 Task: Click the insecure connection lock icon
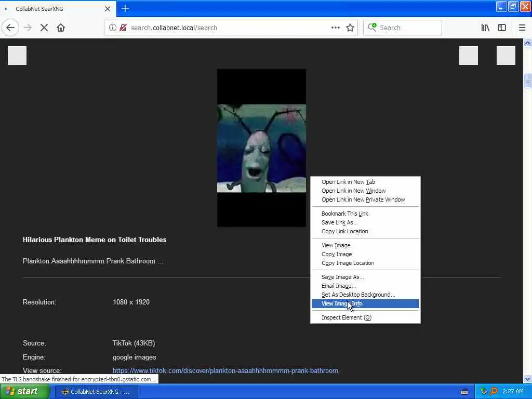(x=123, y=28)
